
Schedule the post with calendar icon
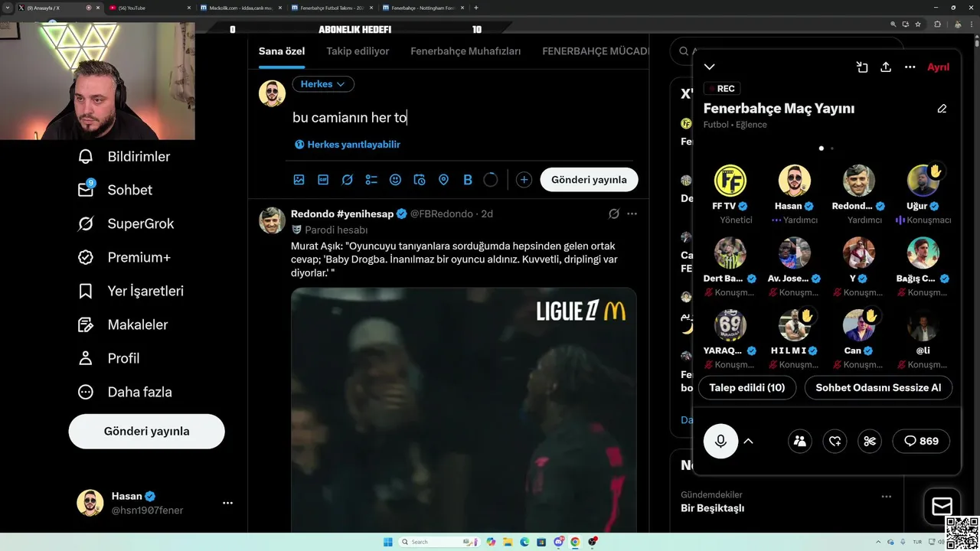coord(420,180)
